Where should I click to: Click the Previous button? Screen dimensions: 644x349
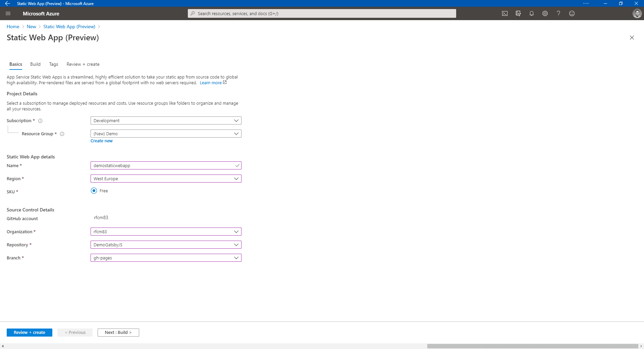[75, 333]
